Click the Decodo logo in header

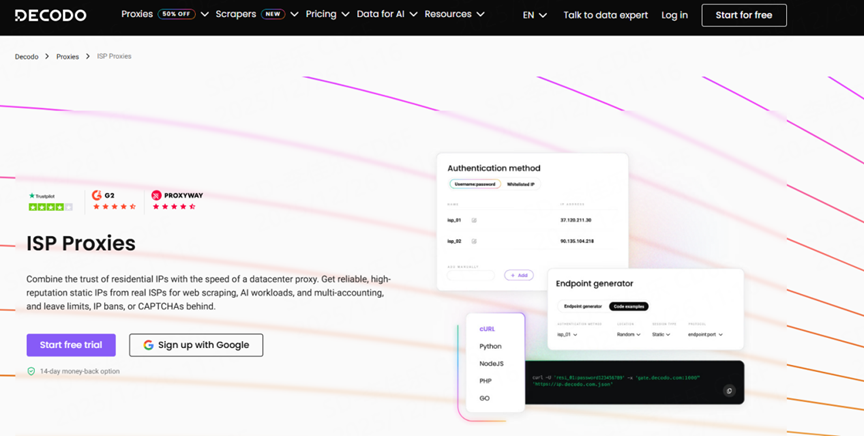(50, 15)
